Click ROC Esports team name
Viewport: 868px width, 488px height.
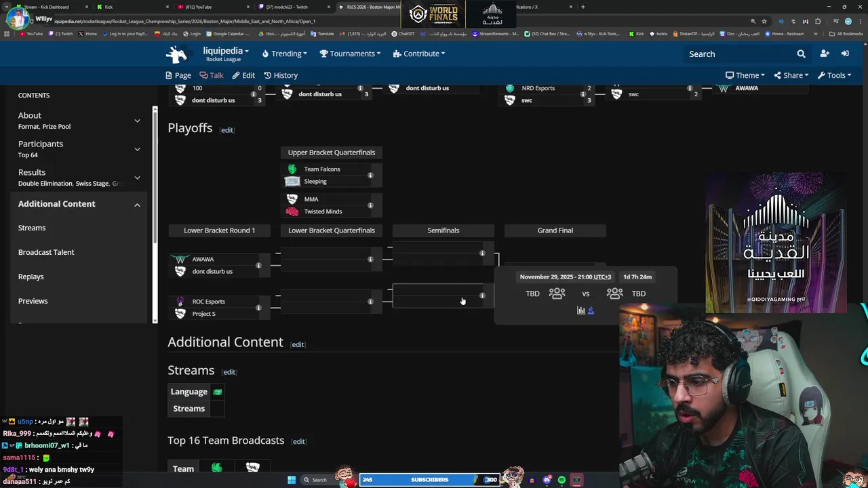[208, 302]
